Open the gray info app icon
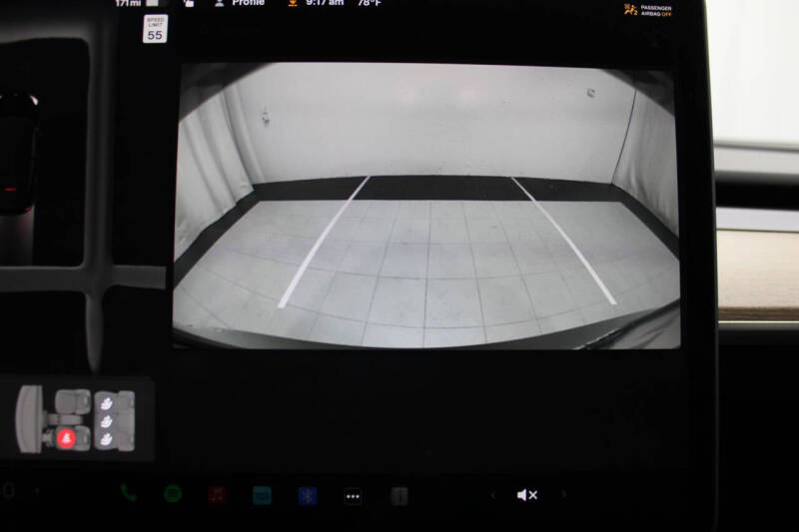Image resolution: width=799 pixels, height=532 pixels. (x=399, y=496)
